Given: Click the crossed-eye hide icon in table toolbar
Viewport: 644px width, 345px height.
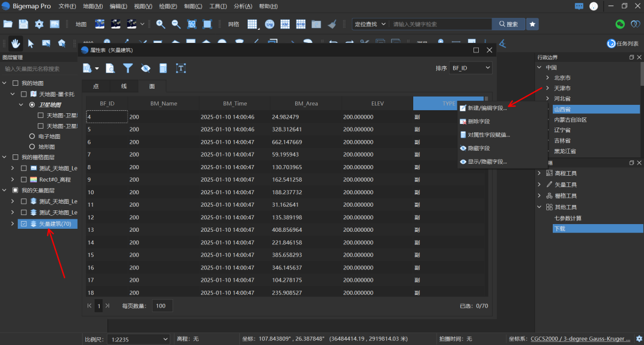Looking at the screenshot, I should [x=145, y=68].
